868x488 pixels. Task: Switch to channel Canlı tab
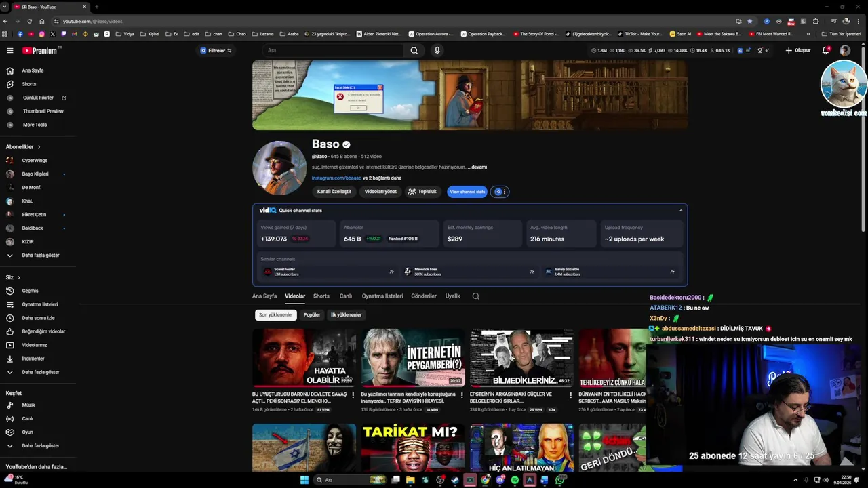pyautogui.click(x=346, y=296)
